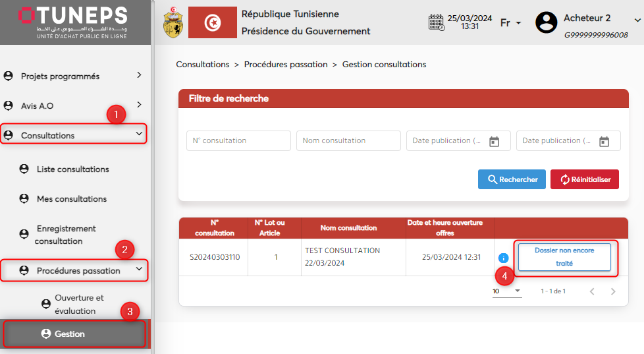Open calendar icon in first date publication field
Viewport: 644px width, 354px height.
(495, 141)
